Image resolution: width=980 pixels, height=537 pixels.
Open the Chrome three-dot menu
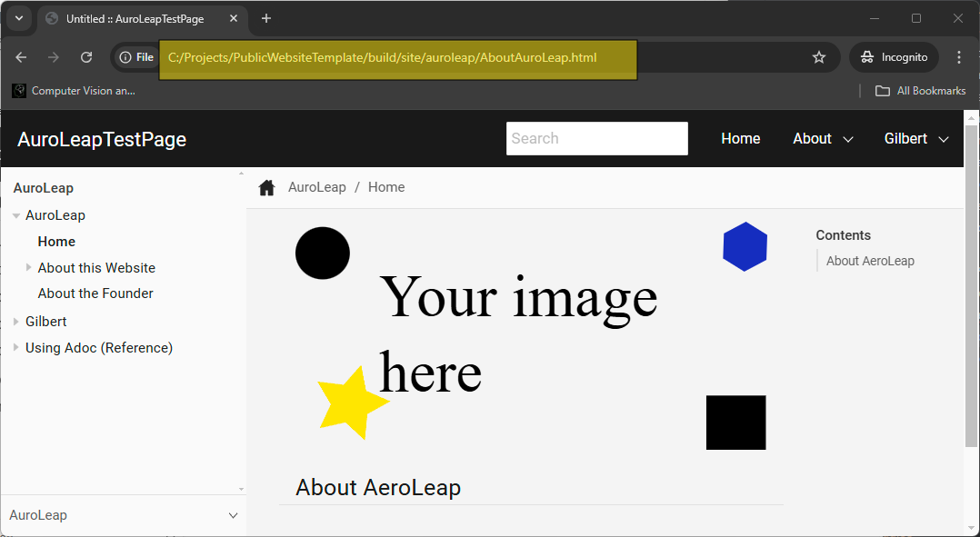[958, 57]
